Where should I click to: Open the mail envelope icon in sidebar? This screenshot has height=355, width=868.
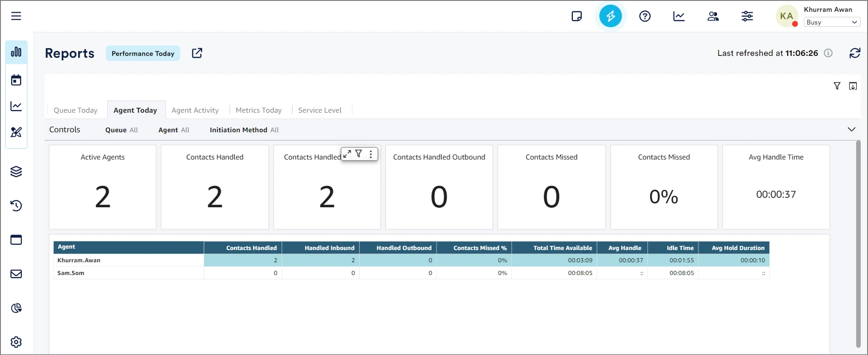click(x=16, y=274)
